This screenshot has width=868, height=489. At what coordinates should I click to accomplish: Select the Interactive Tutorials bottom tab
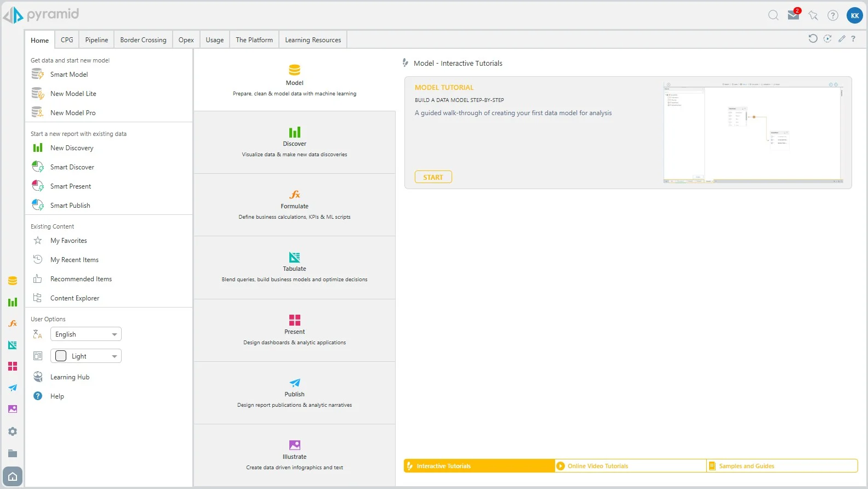coord(479,465)
